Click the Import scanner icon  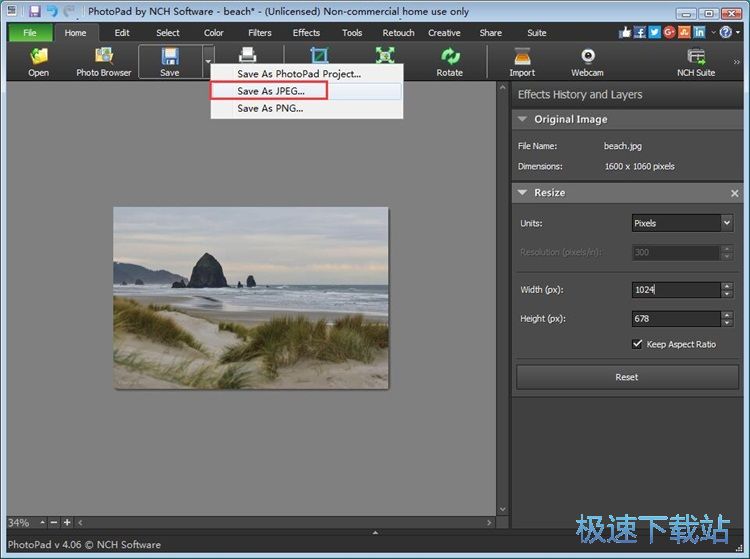522,56
